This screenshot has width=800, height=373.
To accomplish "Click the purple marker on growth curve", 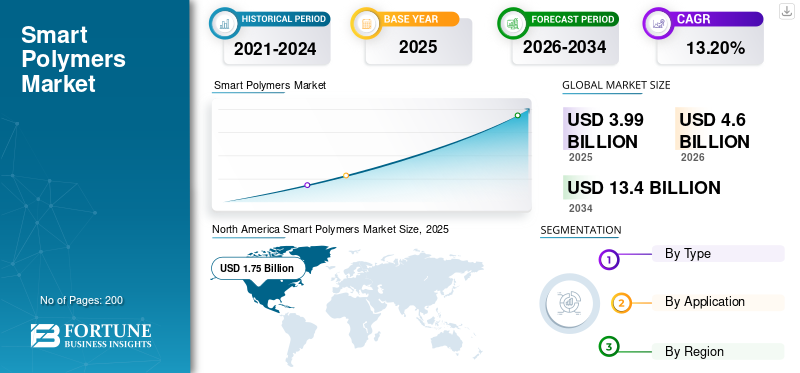I will 307,185.
